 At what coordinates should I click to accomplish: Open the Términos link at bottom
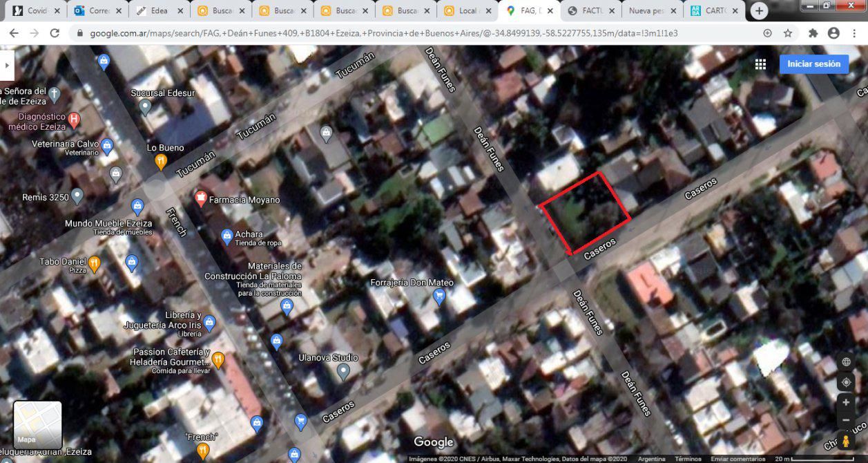point(688,459)
